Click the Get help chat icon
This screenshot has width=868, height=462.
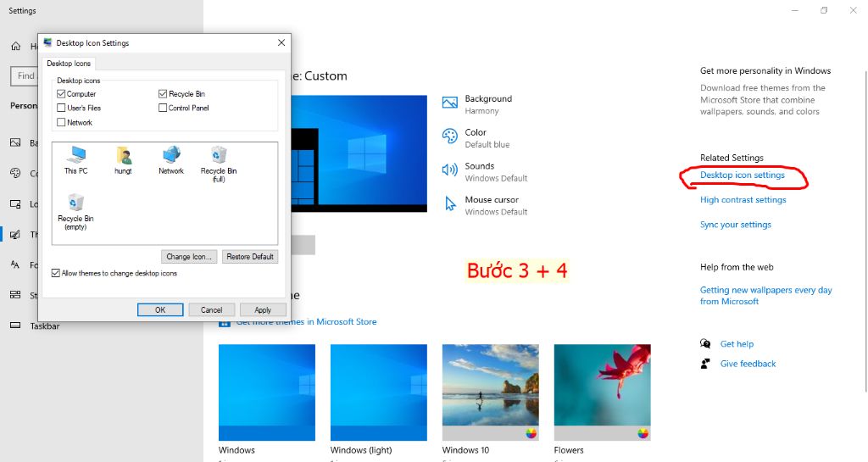click(705, 343)
